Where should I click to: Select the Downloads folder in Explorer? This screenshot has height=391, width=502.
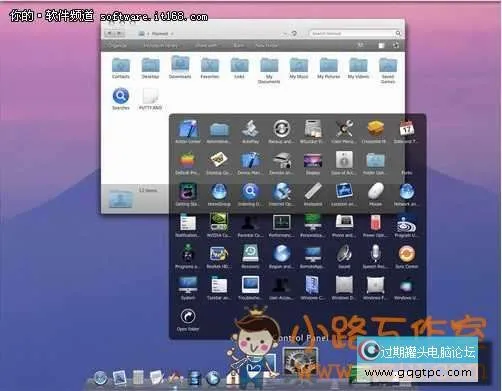click(180, 67)
